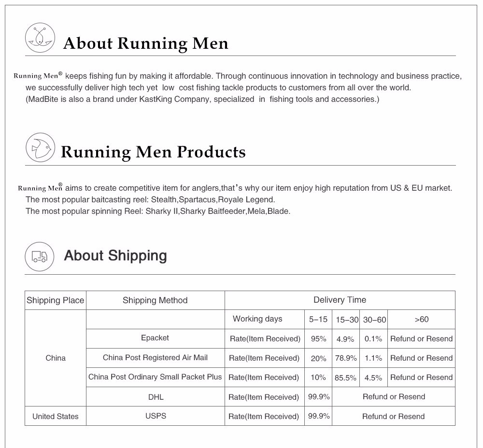Click the Shipping Place column header
The image size is (483, 448).
click(x=56, y=300)
